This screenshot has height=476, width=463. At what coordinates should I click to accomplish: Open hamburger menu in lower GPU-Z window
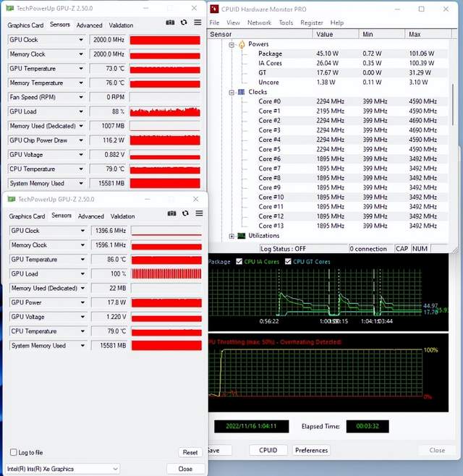(199, 213)
